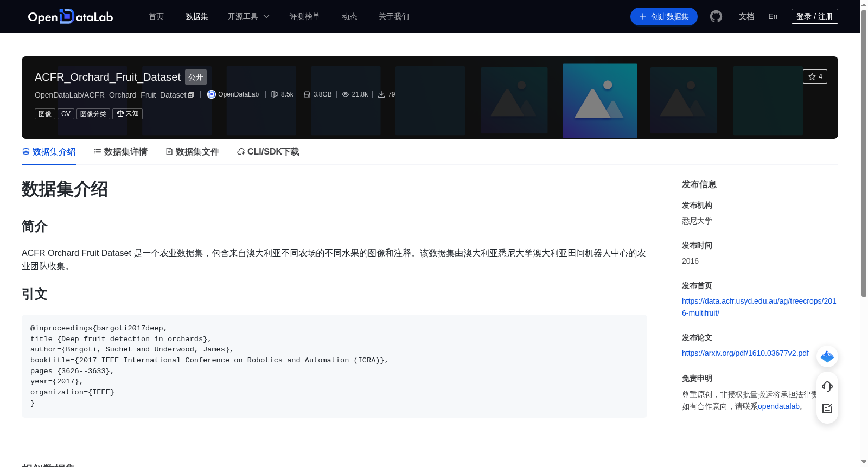Viewport: 868px width, 467px height.
Task: Click the CV tag
Action: coord(66,114)
